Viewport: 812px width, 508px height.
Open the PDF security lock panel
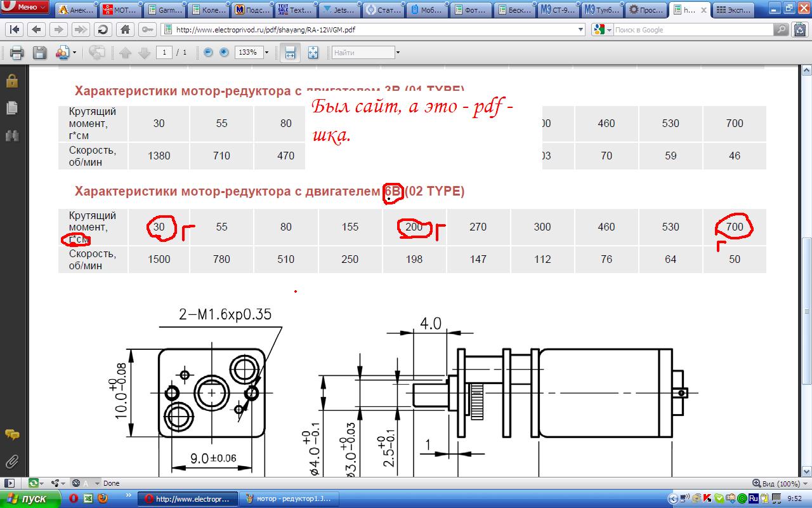click(x=11, y=81)
